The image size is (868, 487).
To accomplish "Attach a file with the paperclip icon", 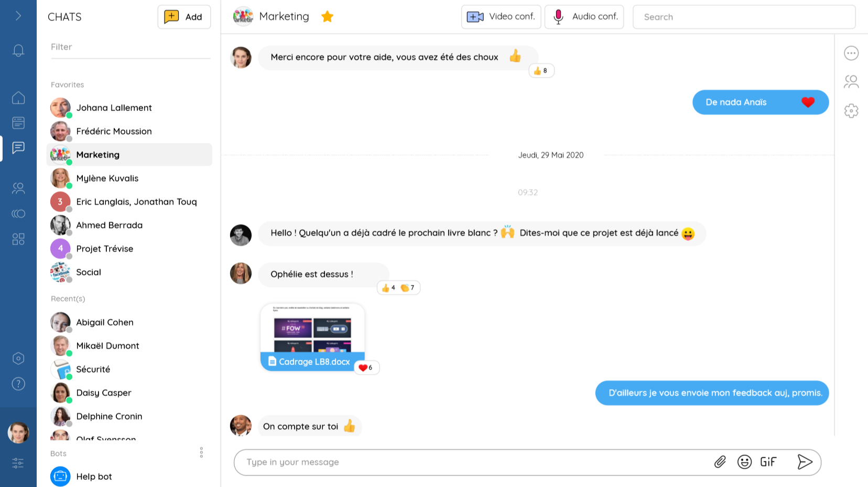I will click(721, 462).
